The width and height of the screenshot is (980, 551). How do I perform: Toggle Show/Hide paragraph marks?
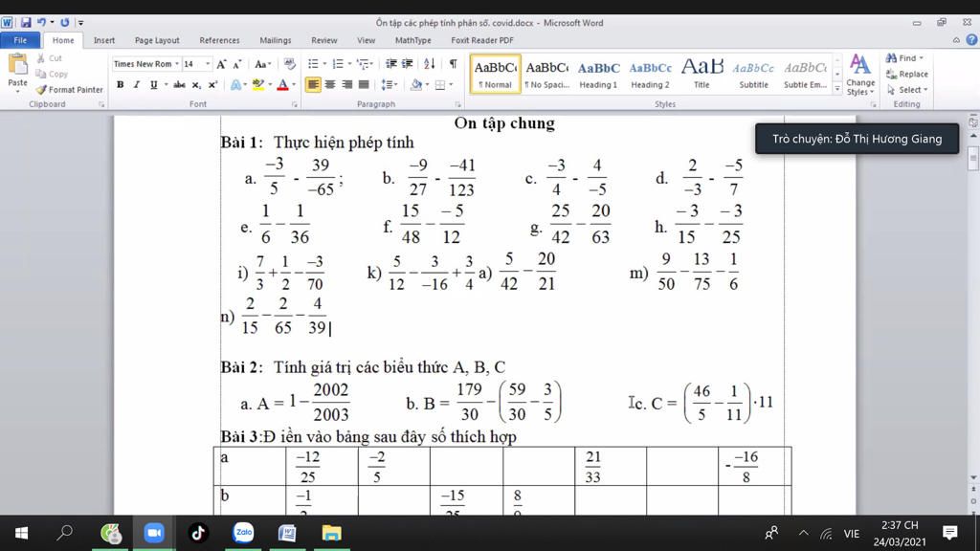[453, 64]
